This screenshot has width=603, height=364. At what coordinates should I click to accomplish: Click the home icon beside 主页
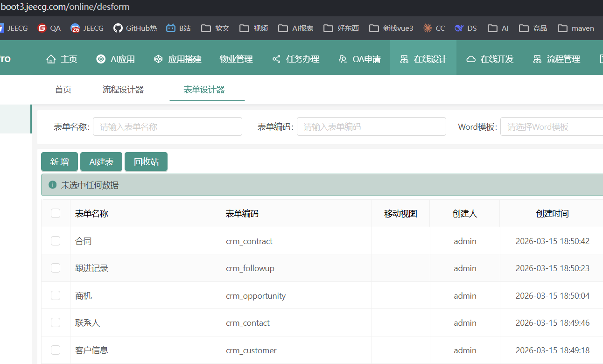tap(51, 59)
